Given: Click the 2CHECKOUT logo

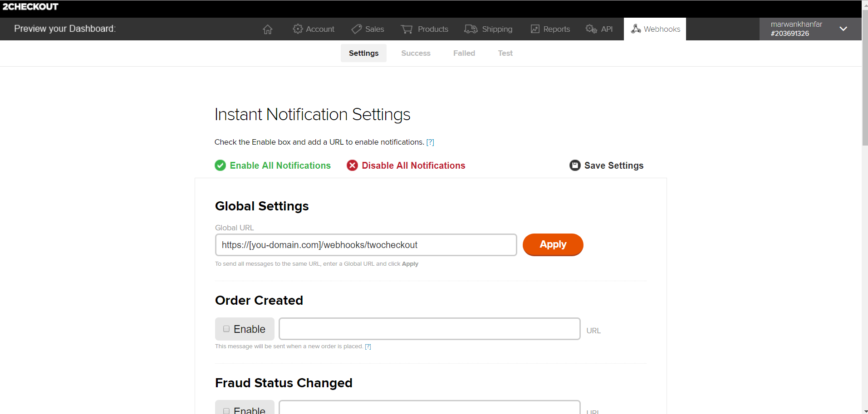Looking at the screenshot, I should (30, 7).
